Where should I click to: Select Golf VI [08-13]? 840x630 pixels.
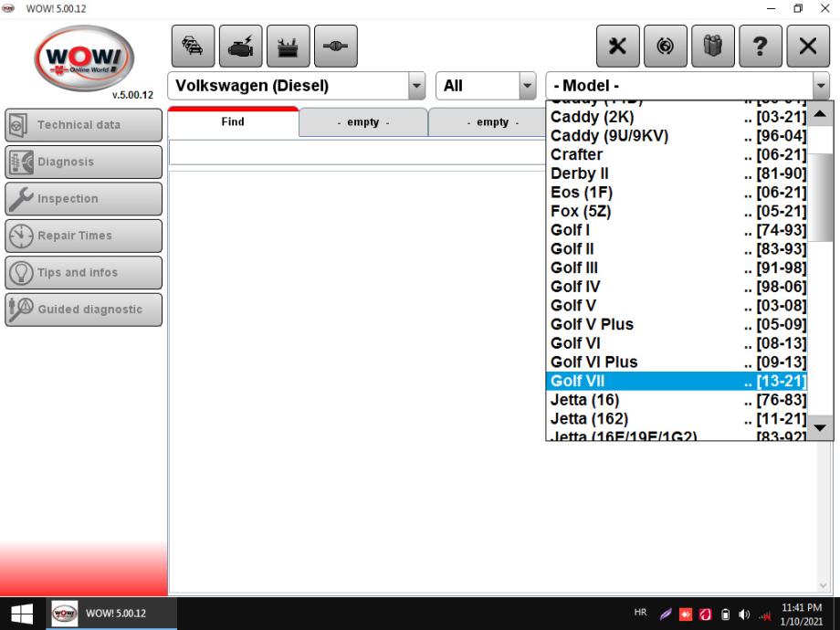coord(677,343)
